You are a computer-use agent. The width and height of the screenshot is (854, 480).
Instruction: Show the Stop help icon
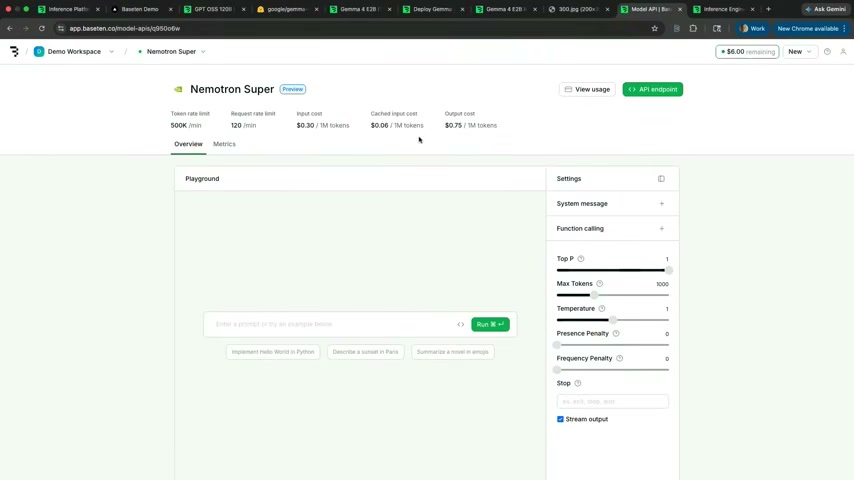(578, 383)
